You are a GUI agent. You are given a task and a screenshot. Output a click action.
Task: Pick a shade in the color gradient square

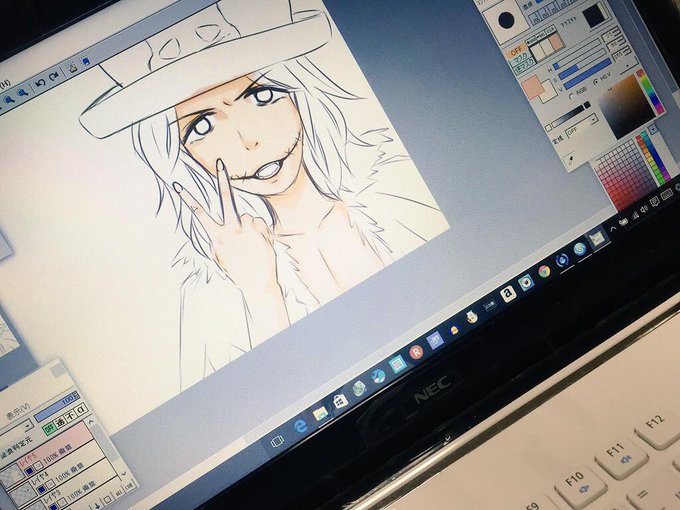[627, 107]
